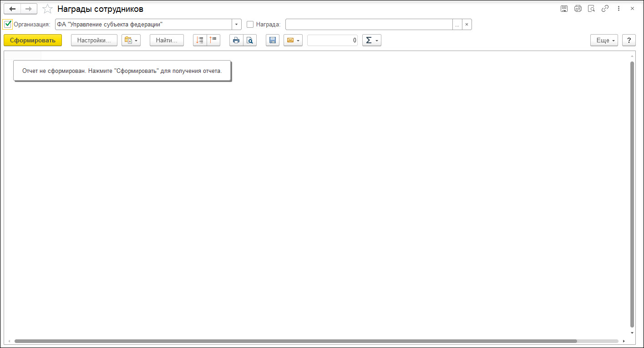Click the organization field text

click(143, 24)
